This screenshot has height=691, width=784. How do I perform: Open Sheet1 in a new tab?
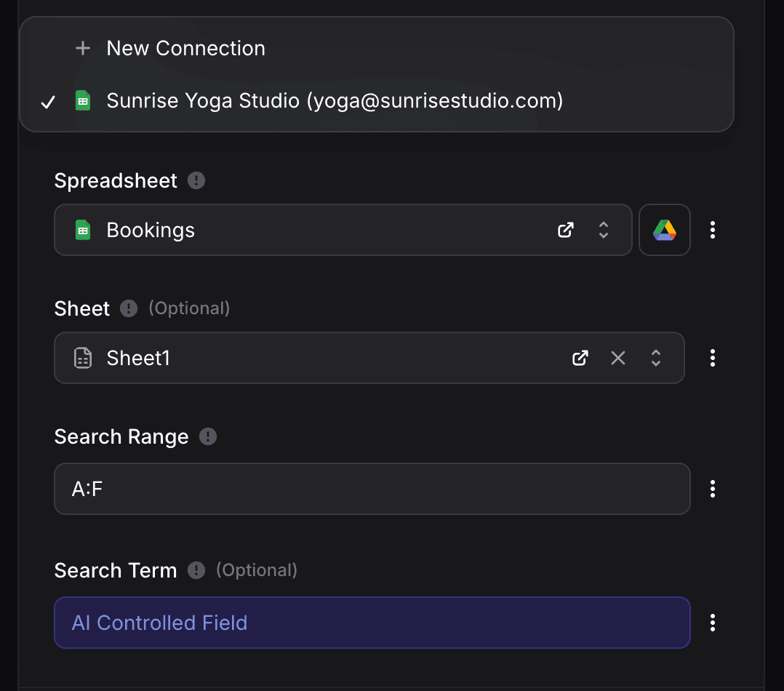point(580,358)
